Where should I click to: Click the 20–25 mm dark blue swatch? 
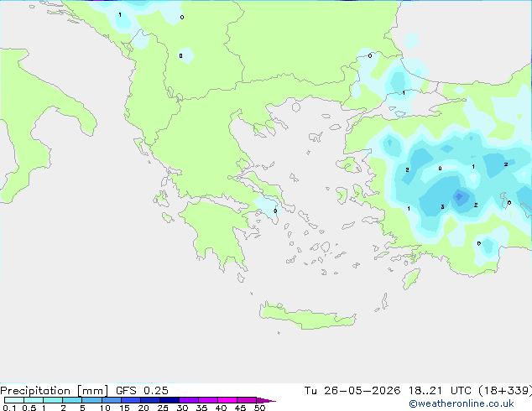(x=150, y=400)
